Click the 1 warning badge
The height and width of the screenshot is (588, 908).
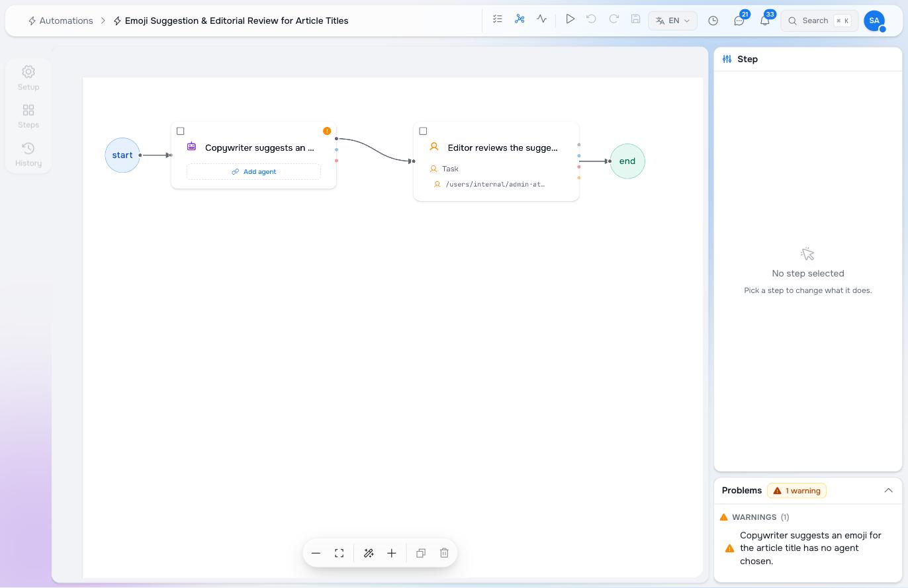pos(797,491)
